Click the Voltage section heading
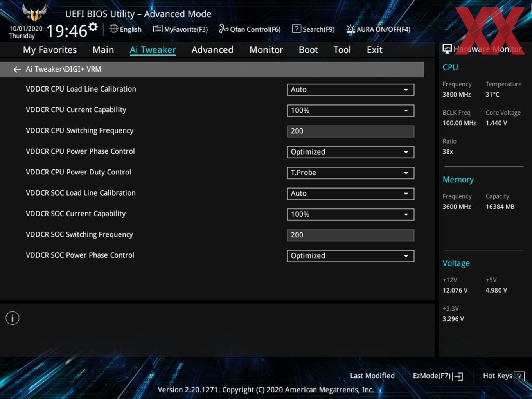 coord(456,263)
